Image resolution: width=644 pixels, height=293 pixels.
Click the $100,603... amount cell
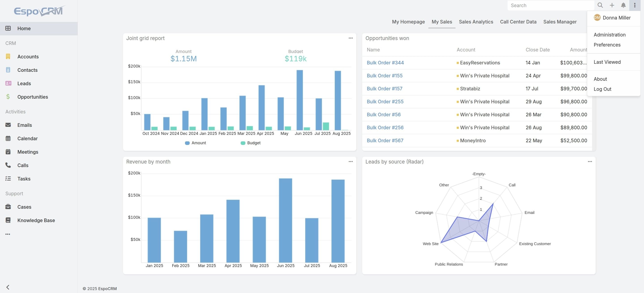[x=573, y=62]
